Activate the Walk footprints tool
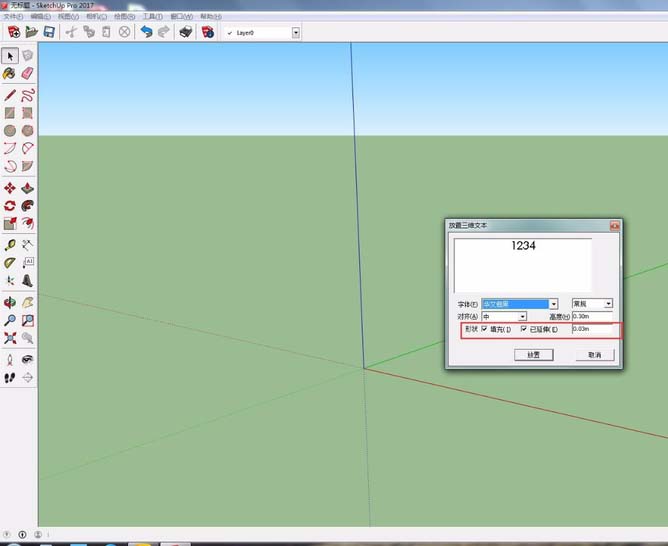 point(10,377)
